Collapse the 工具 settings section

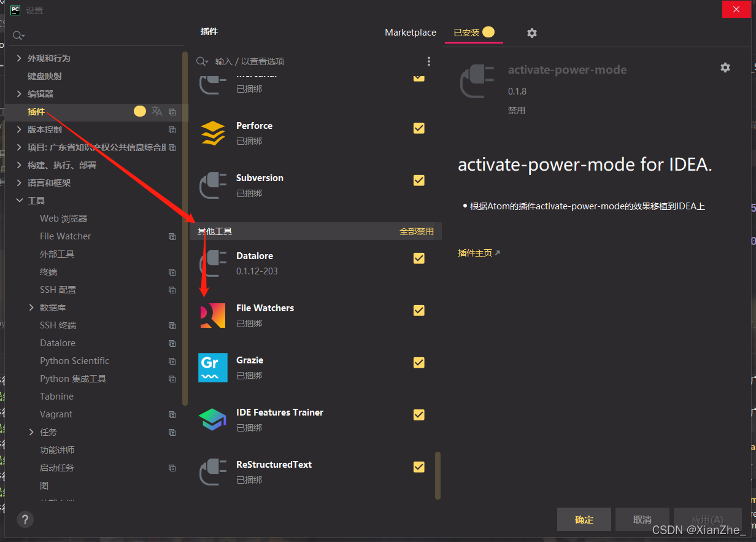pyautogui.click(x=19, y=201)
